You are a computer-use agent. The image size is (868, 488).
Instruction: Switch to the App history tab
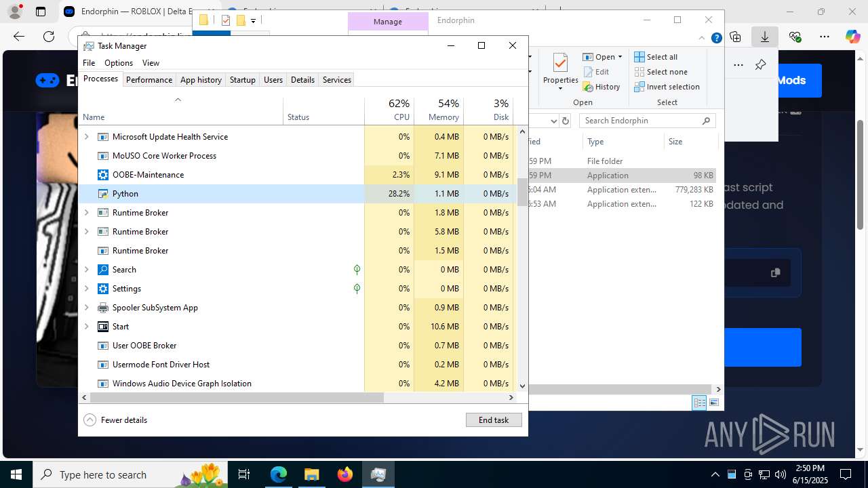(201, 80)
